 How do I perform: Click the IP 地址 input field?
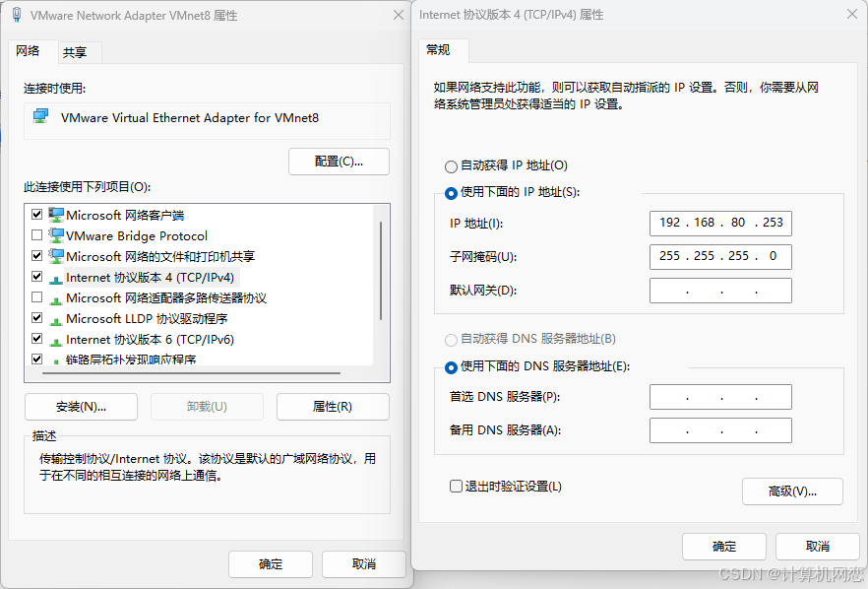pyautogui.click(x=720, y=223)
